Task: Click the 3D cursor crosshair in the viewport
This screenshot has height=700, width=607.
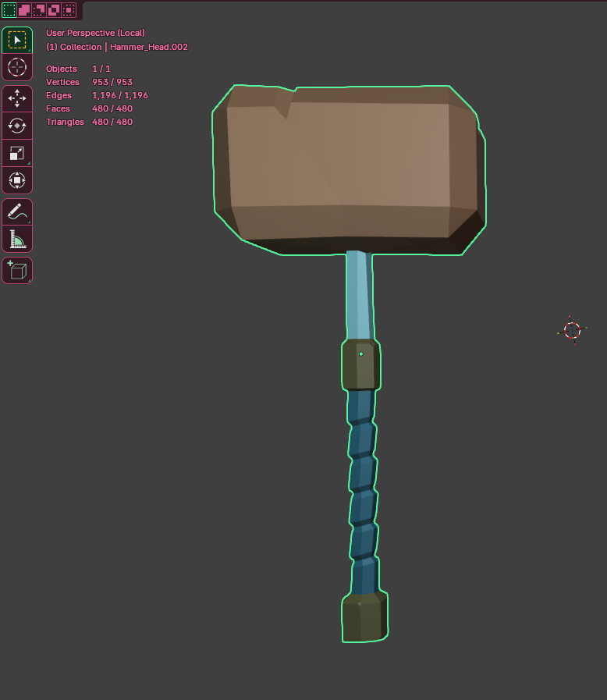Action: pos(572,330)
